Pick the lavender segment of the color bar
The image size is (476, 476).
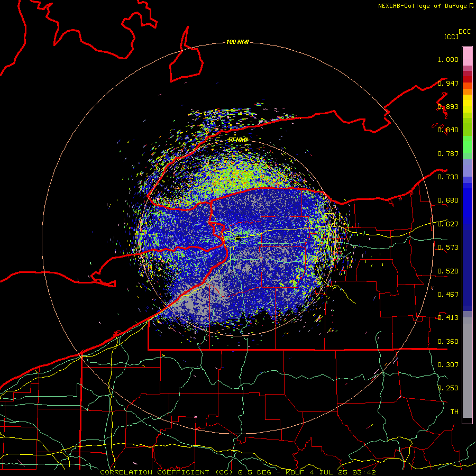467,168
